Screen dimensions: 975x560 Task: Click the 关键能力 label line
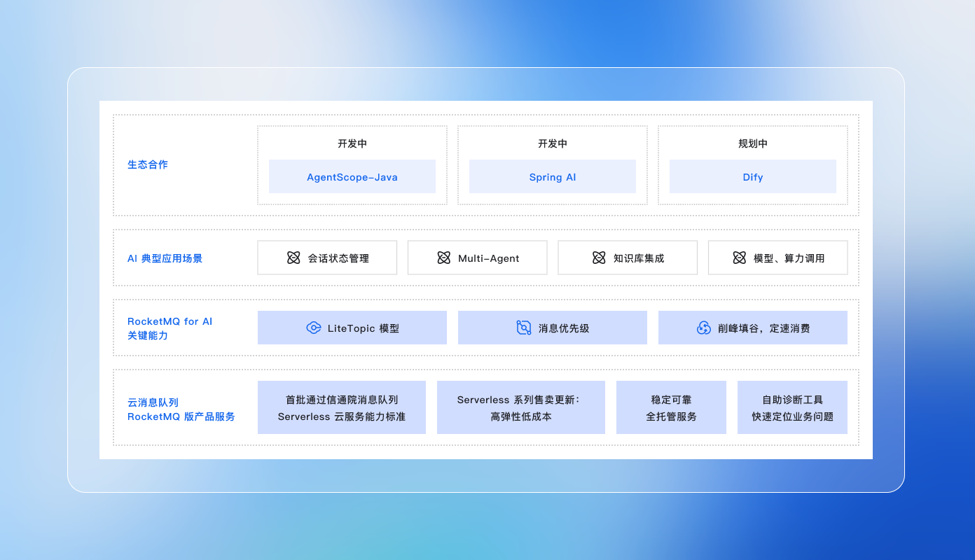point(148,335)
